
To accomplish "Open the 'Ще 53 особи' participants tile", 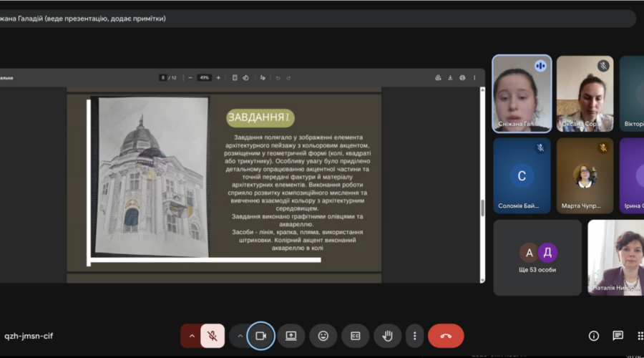I will coord(537,258).
